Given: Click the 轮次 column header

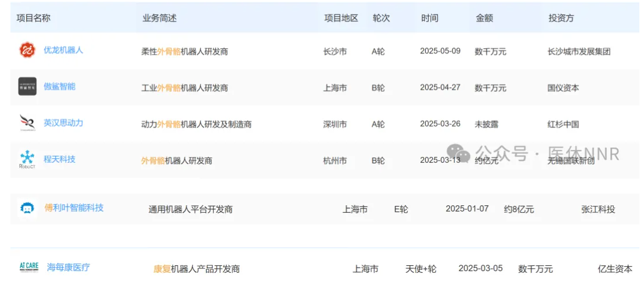Looking at the screenshot, I should [x=381, y=18].
